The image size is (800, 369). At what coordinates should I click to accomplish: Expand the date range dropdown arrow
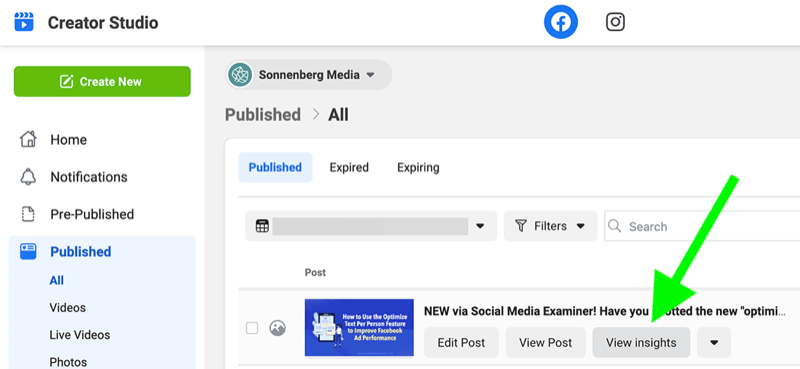pos(480,226)
